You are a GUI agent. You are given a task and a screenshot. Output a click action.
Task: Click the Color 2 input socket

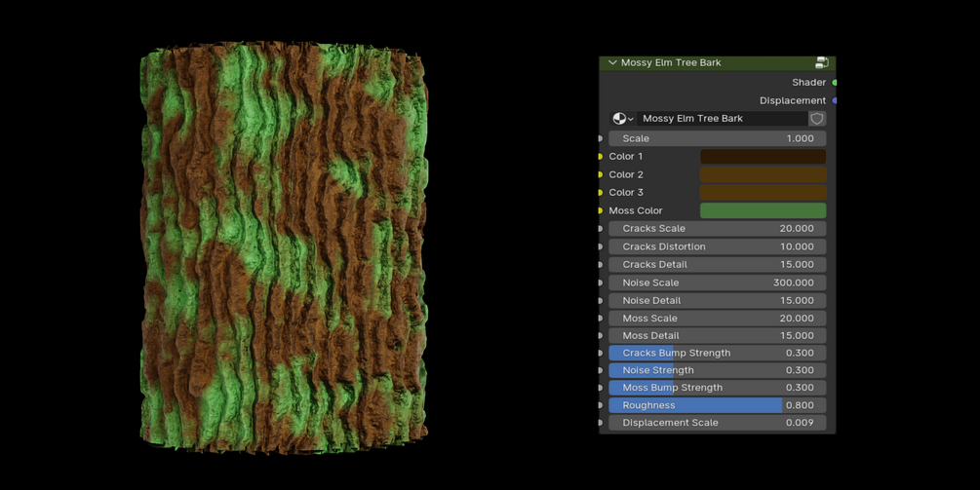601,174
